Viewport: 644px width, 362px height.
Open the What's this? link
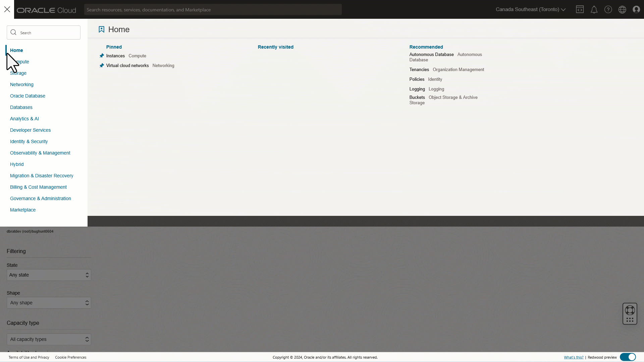[574, 357]
